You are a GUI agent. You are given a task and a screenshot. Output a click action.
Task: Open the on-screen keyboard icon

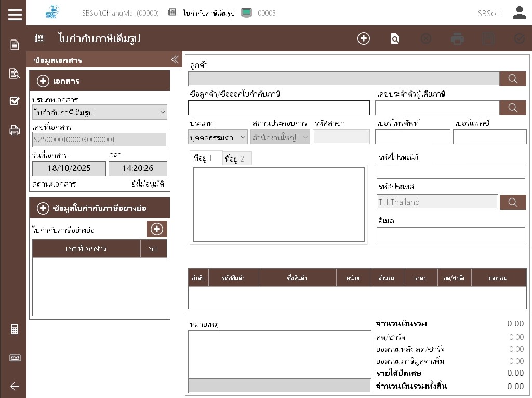[15, 358]
